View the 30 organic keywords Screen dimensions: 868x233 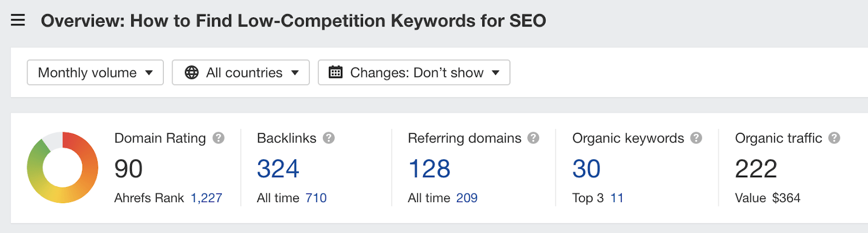(x=586, y=169)
